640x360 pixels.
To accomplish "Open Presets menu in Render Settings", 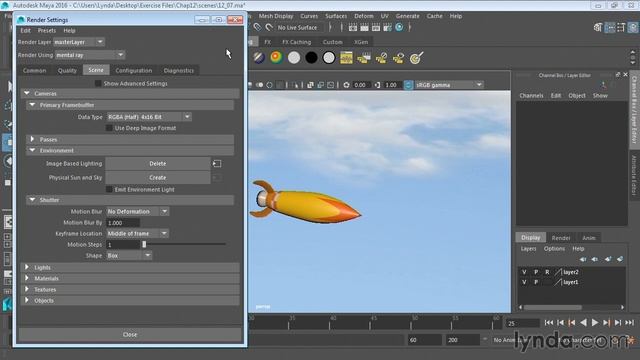I will click(47, 31).
